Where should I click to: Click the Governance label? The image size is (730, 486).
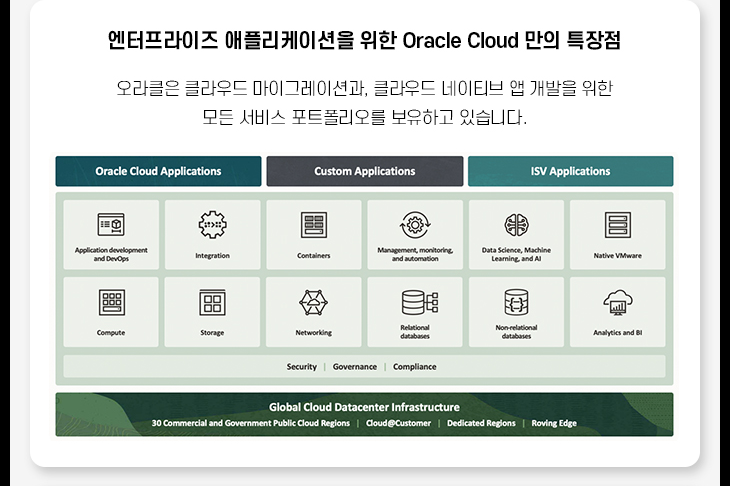(355, 367)
